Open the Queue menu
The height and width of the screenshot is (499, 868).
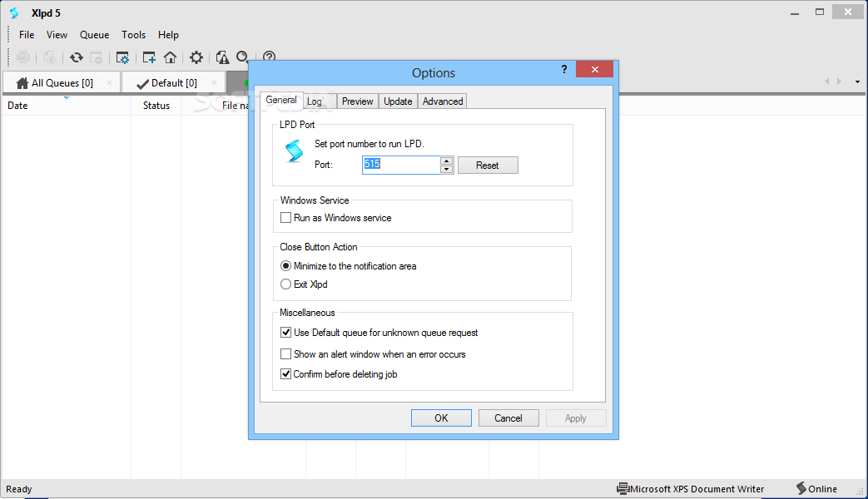point(95,35)
